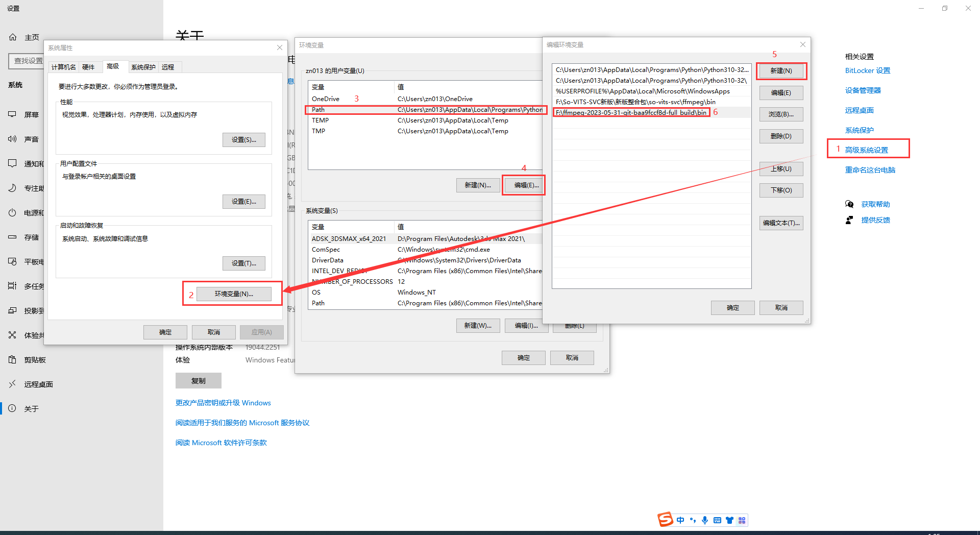Toggle Sogou Chinese/English mode with the 中 icon
Screen dimensions: 980x535
[680, 520]
